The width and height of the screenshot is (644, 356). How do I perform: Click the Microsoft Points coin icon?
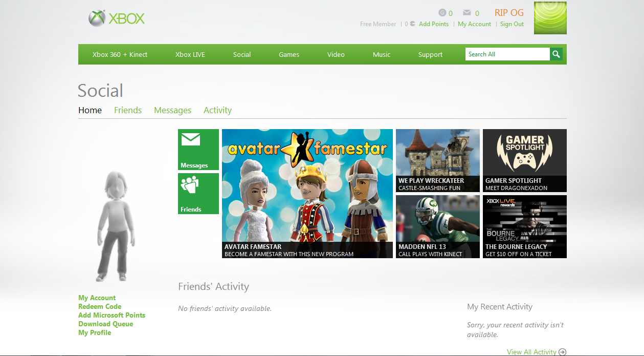point(413,24)
